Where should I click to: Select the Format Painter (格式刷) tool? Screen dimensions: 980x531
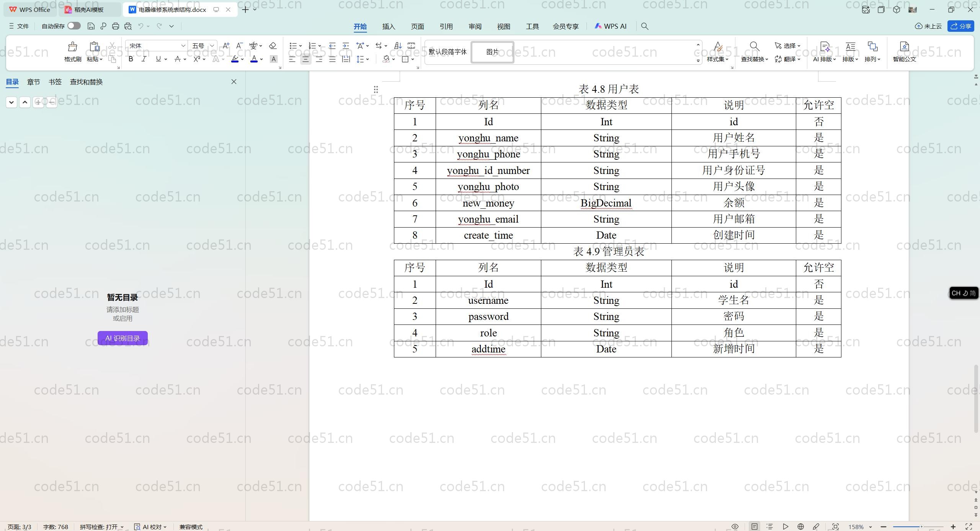point(72,52)
